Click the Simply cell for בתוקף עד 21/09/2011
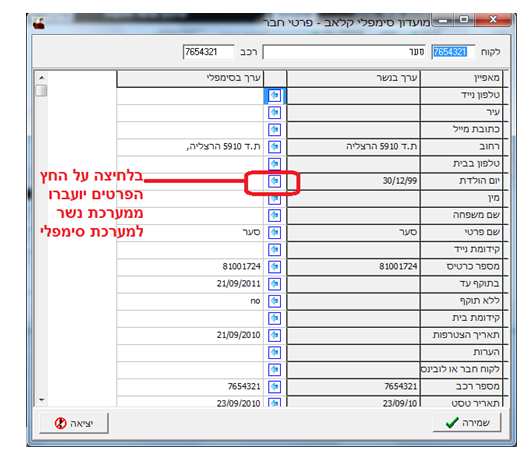 pyautogui.click(x=190, y=284)
